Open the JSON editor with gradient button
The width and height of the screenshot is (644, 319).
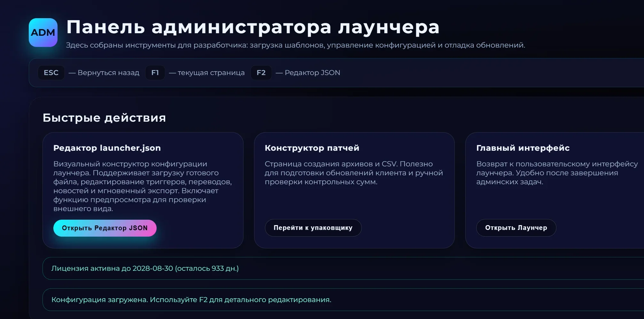[x=105, y=228]
